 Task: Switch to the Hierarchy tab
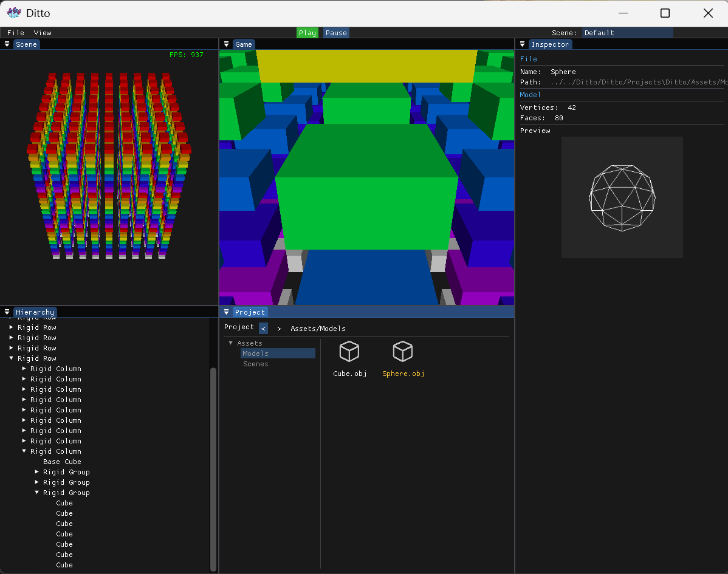(x=35, y=312)
